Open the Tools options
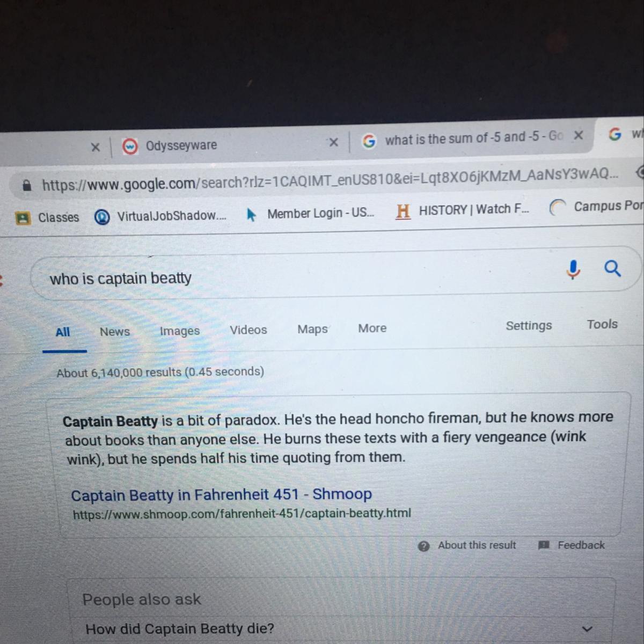 (x=602, y=324)
